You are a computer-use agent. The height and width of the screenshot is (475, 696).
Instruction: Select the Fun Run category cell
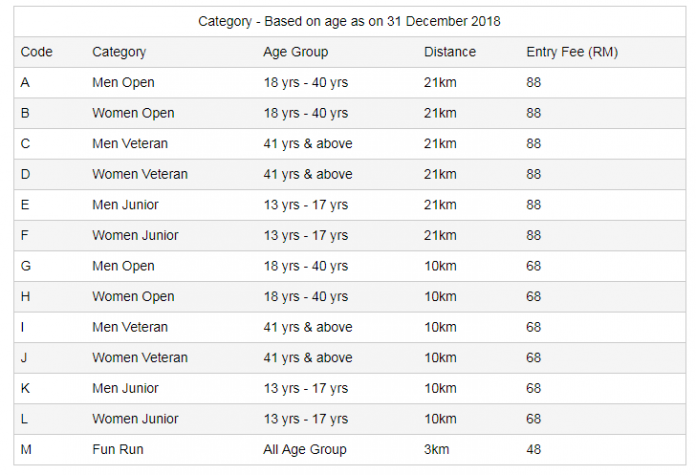click(118, 449)
